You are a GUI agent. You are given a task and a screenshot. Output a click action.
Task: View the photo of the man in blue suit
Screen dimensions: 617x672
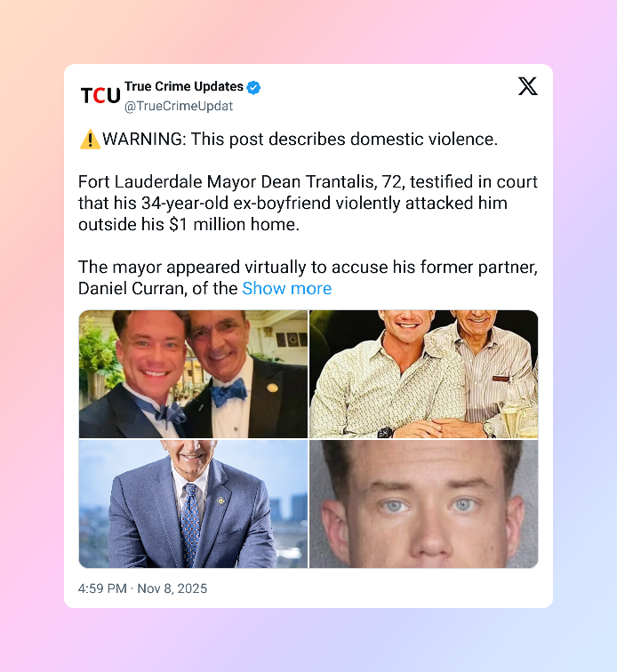pyautogui.click(x=193, y=504)
